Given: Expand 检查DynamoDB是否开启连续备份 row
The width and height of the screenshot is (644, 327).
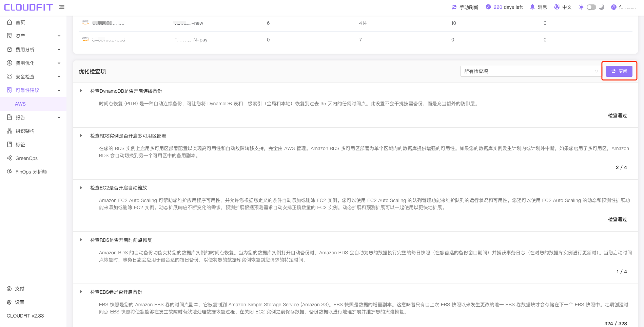Looking at the screenshot, I should click(x=81, y=91).
